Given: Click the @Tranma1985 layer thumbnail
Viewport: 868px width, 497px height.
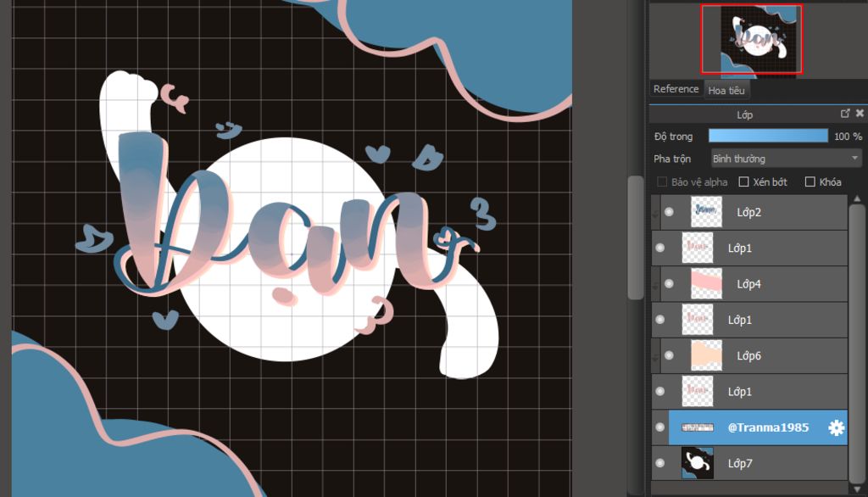Looking at the screenshot, I should tap(698, 427).
